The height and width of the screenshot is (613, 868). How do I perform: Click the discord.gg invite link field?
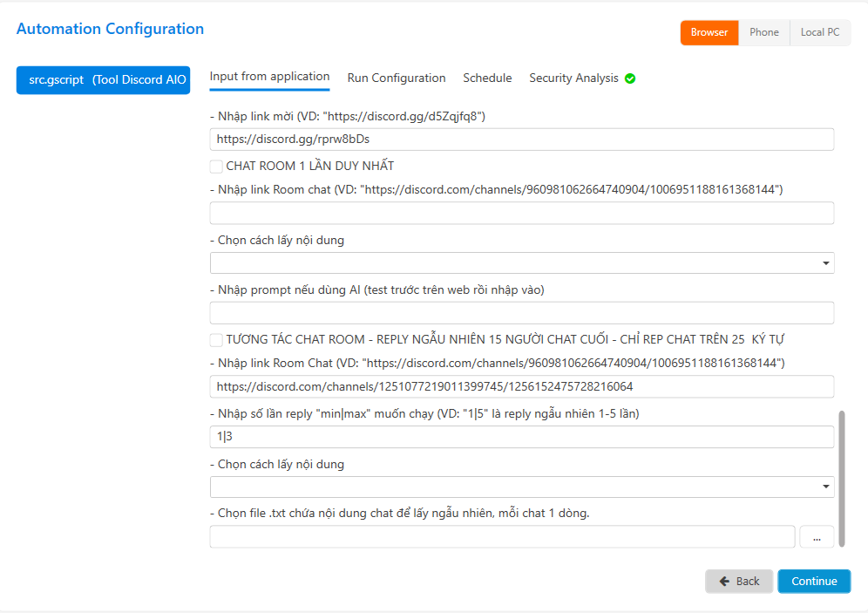521,140
